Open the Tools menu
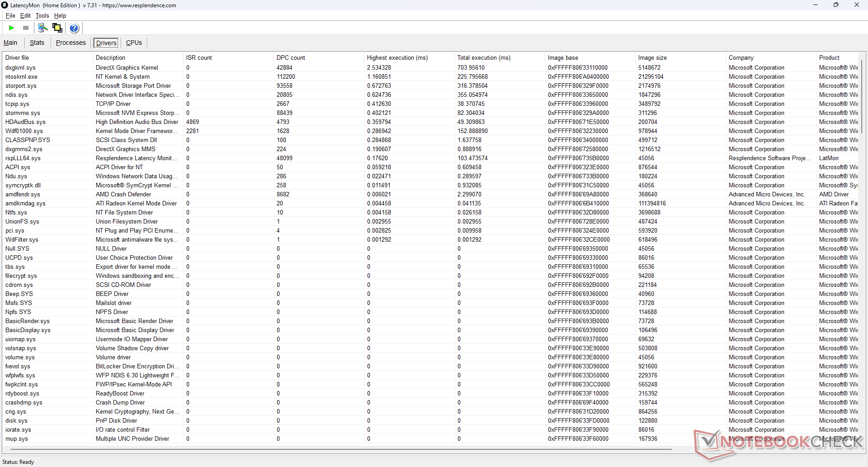This screenshot has height=467, width=868. tap(42, 15)
